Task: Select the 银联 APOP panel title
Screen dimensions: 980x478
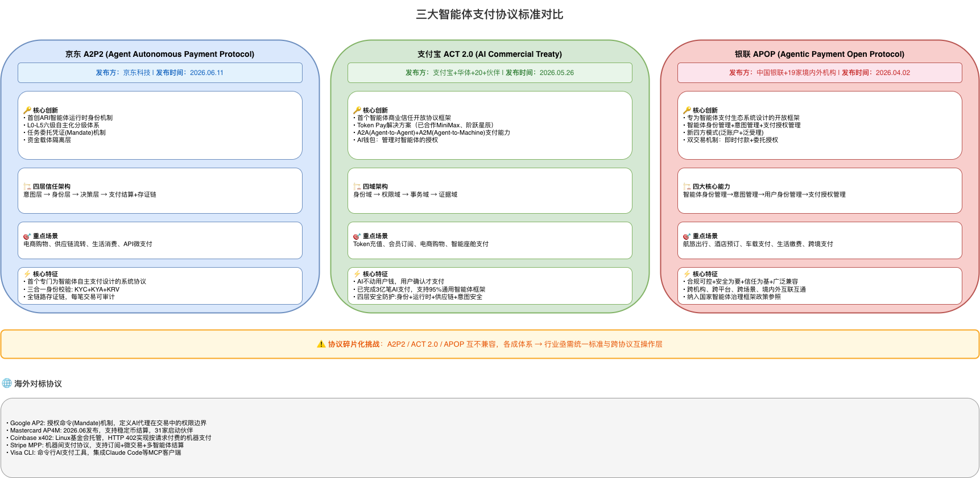Action: click(820, 54)
